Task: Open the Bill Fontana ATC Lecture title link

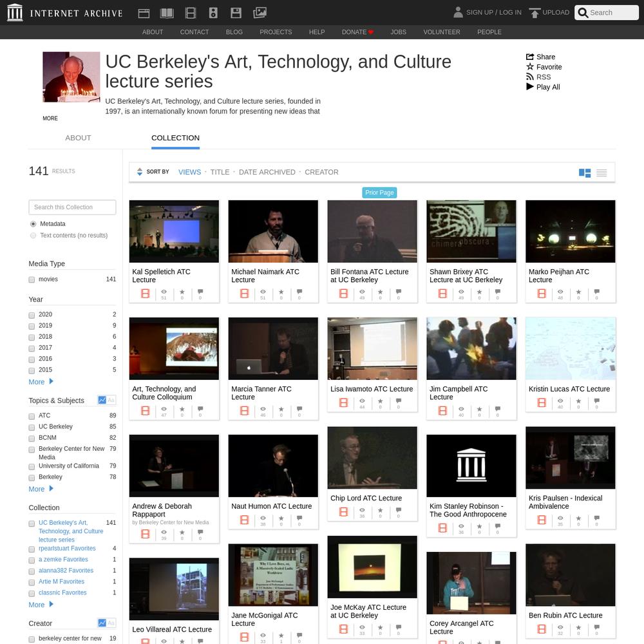Action: click(x=369, y=276)
